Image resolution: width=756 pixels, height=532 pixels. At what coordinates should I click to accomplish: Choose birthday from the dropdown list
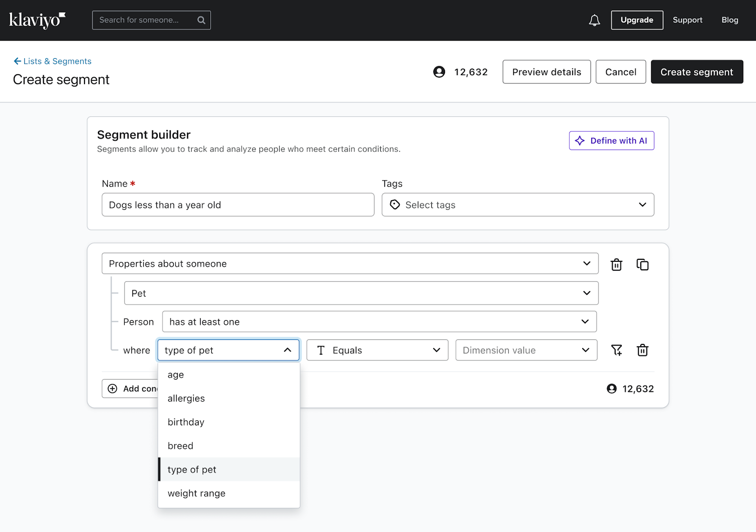[x=186, y=422]
